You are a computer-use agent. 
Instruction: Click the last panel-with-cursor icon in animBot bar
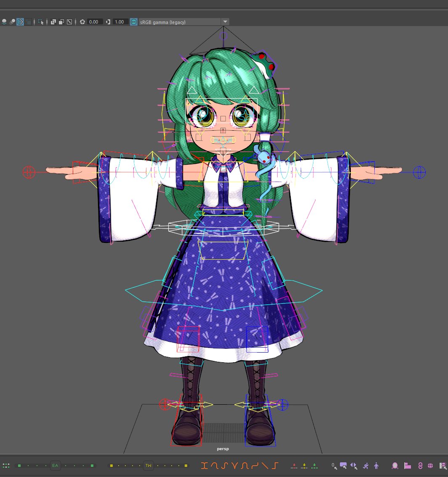(x=443, y=466)
